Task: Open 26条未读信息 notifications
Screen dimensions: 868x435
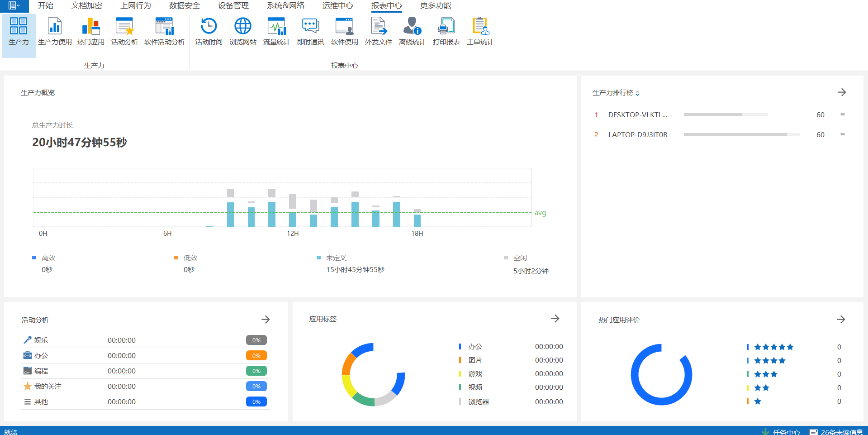Action: tap(836, 432)
